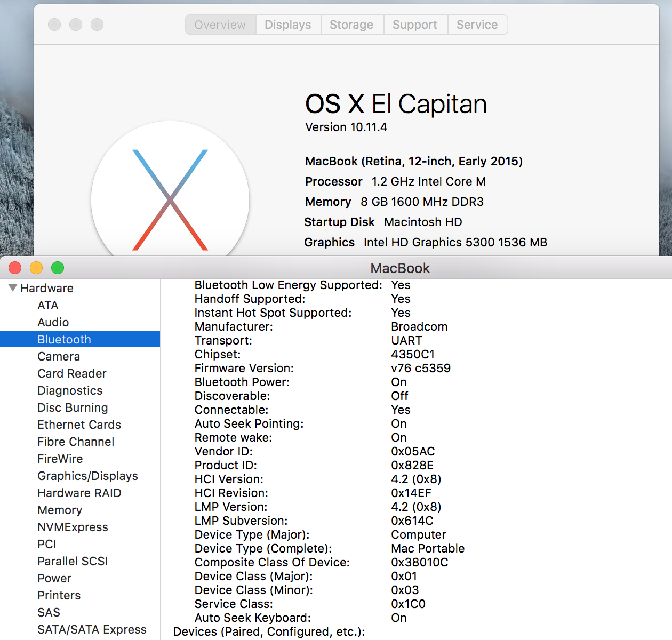
Task: Click the Device Class (Minor) value 0x03
Action: click(x=405, y=590)
